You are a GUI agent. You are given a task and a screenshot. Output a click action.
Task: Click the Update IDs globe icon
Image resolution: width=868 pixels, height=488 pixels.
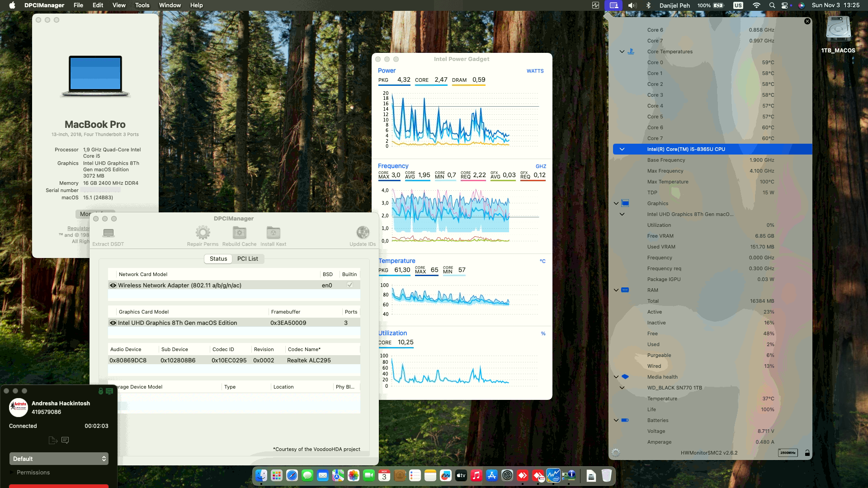pyautogui.click(x=363, y=233)
